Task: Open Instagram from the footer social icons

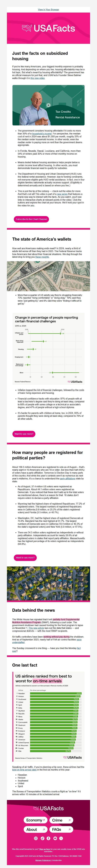Action: pyautogui.click(x=36, y=839)
